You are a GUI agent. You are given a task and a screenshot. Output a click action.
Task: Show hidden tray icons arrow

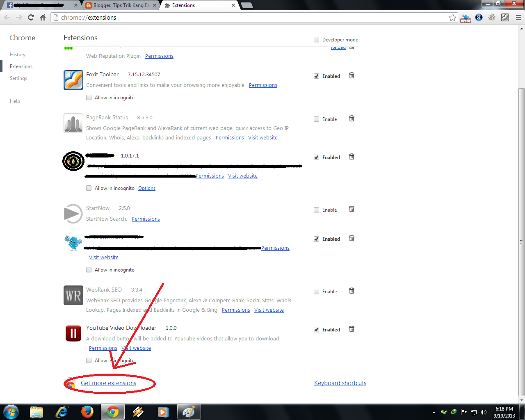pyautogui.click(x=434, y=412)
